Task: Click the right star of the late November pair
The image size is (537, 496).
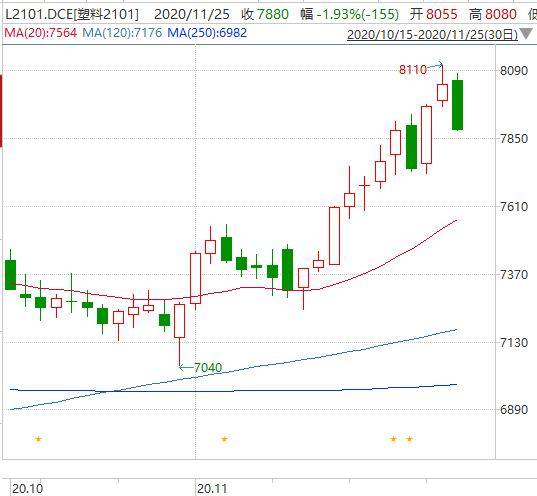Action: (409, 439)
